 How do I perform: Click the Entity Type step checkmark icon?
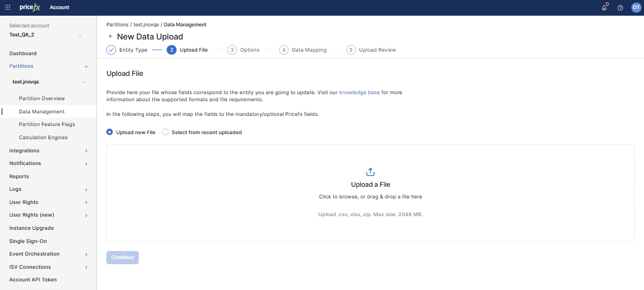point(111,50)
